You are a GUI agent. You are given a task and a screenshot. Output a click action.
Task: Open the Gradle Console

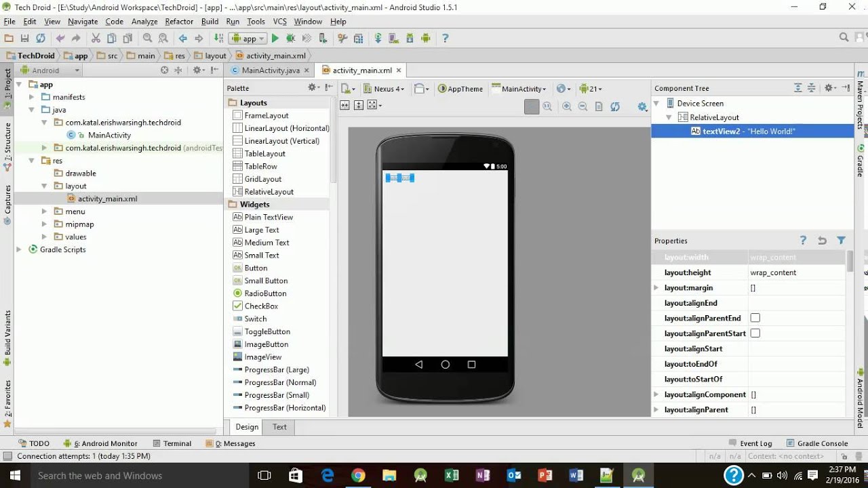click(x=817, y=443)
